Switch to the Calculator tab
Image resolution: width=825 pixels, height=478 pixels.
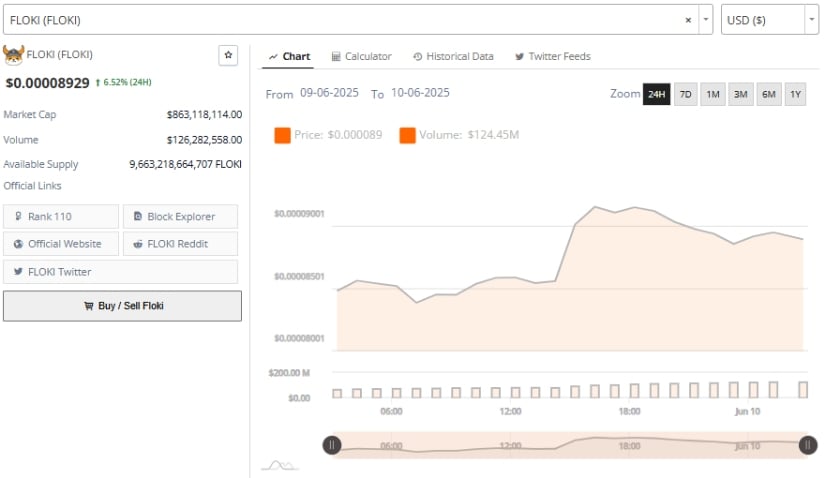tap(361, 56)
